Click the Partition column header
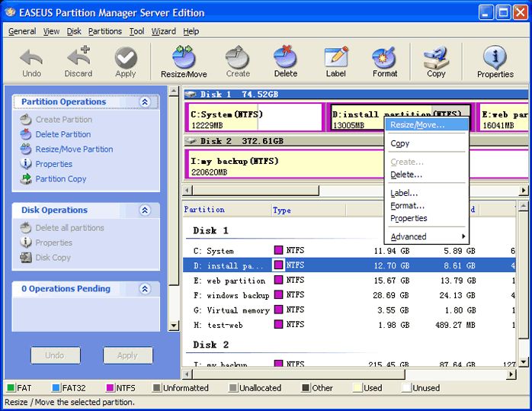 227,210
